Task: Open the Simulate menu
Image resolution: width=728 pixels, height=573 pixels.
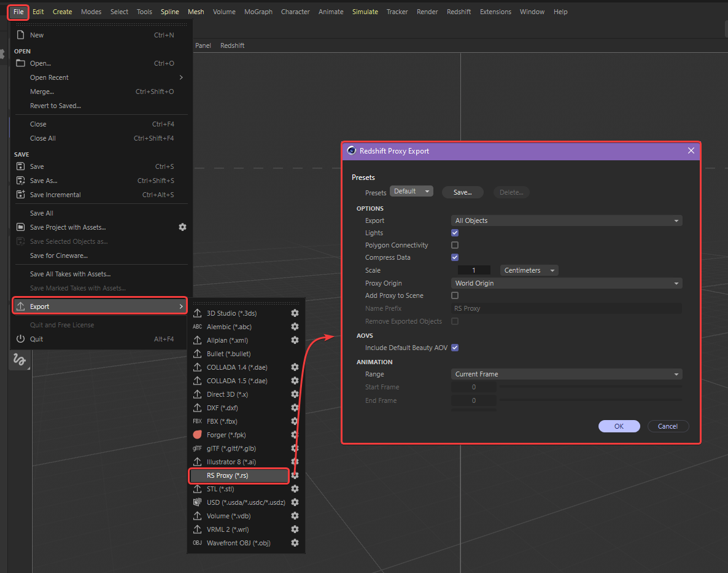Action: click(x=365, y=12)
